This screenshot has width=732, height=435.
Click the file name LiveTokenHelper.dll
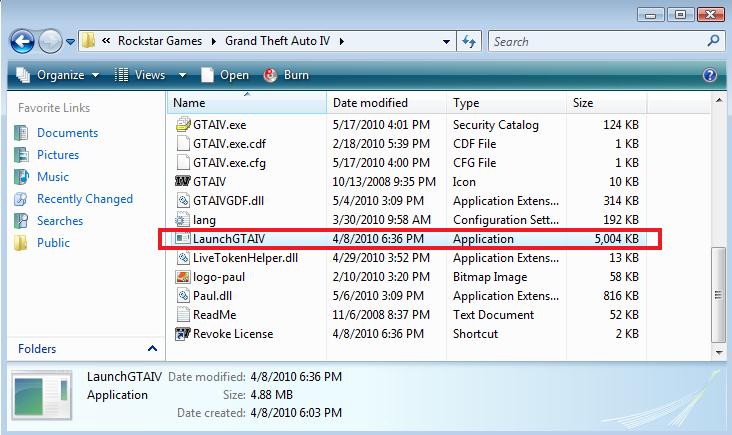tap(245, 258)
